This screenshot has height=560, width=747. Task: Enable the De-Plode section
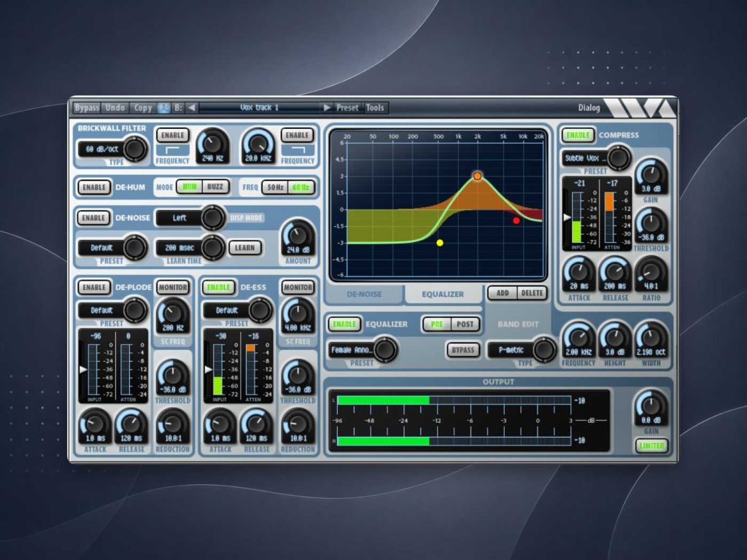94,287
